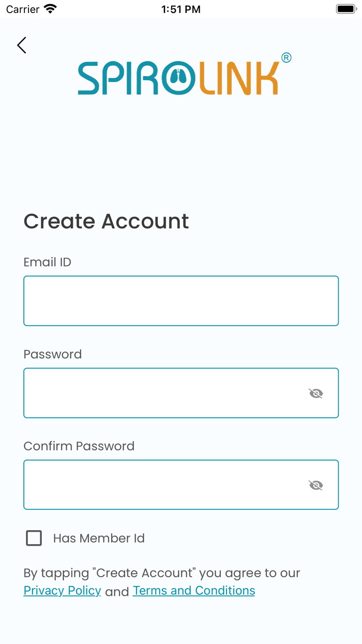This screenshot has height=644, width=362.
Task: Tap the SPIROLINK logo
Action: [x=181, y=78]
